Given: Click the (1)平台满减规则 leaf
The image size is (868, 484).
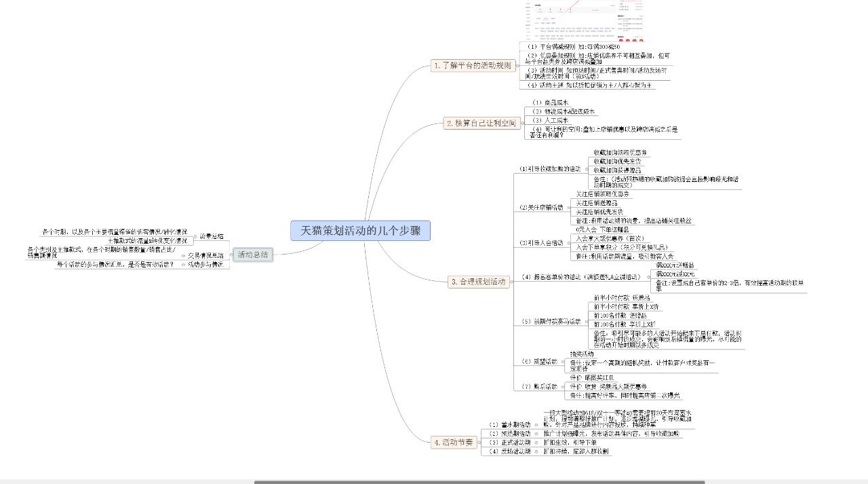Looking at the screenshot, I should (573, 48).
